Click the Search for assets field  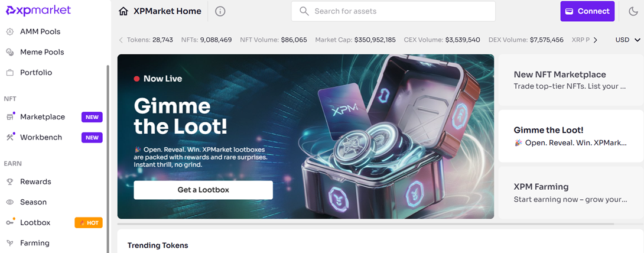click(393, 11)
